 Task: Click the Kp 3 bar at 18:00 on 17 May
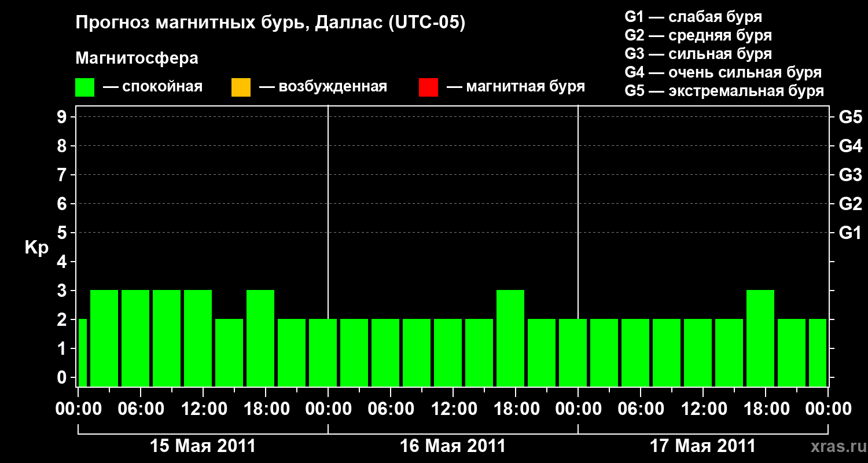click(760, 338)
